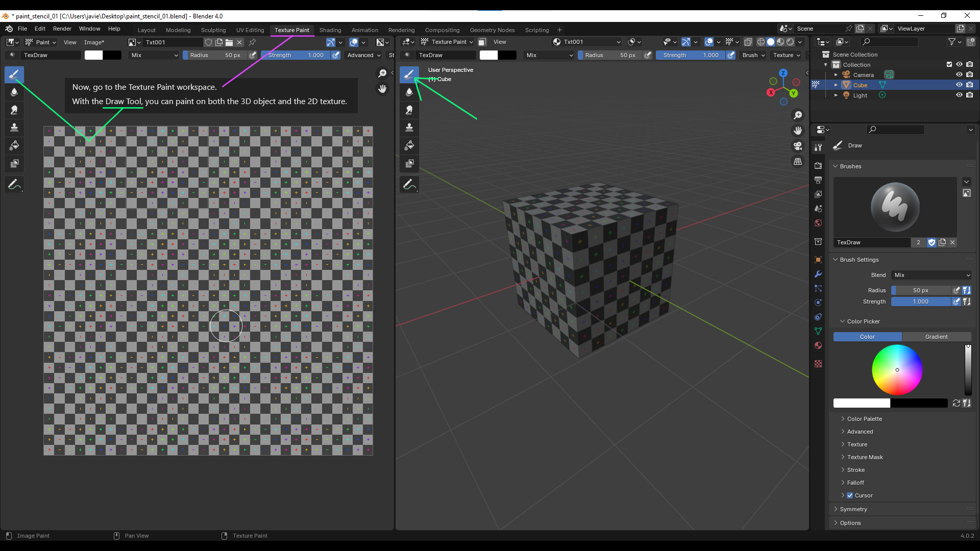Screen dimensions: 980x551
Task: Select the Color button in Color Picker
Action: click(x=867, y=337)
